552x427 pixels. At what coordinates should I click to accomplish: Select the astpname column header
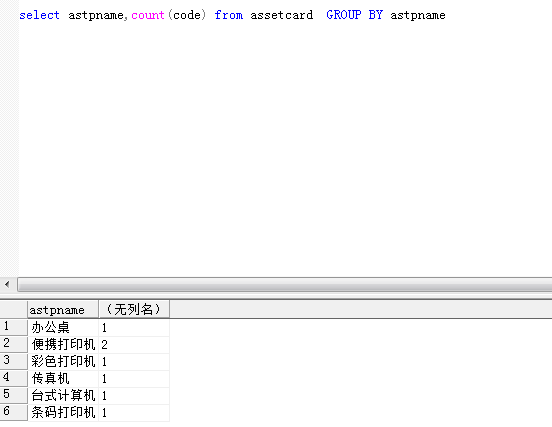63,309
